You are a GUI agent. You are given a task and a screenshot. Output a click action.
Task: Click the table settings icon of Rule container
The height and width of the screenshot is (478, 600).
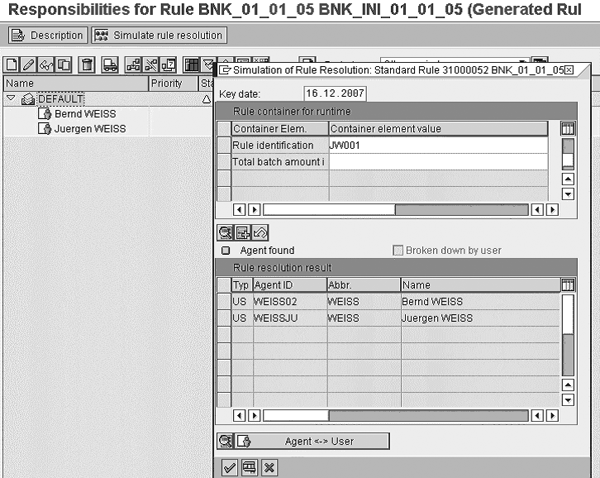pos(568,129)
